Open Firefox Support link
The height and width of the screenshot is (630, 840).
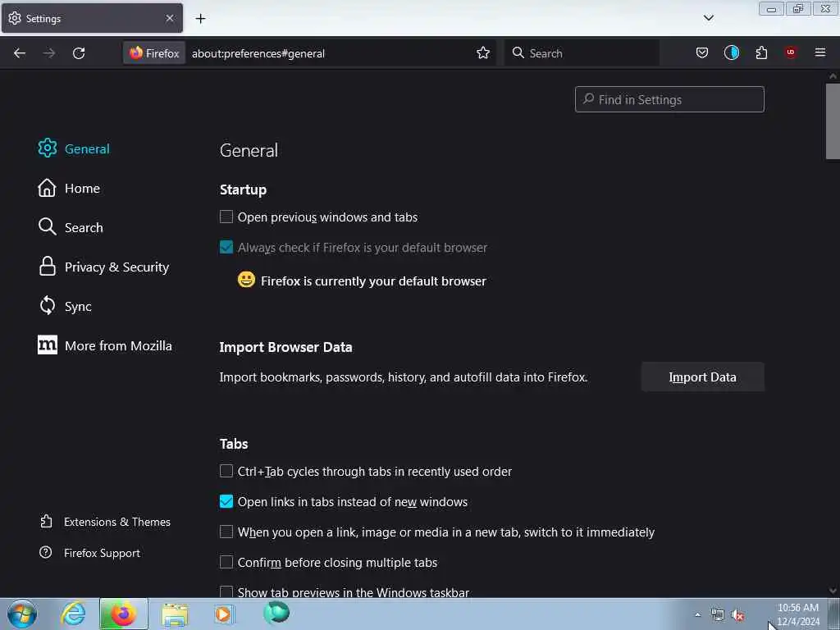(x=90, y=553)
